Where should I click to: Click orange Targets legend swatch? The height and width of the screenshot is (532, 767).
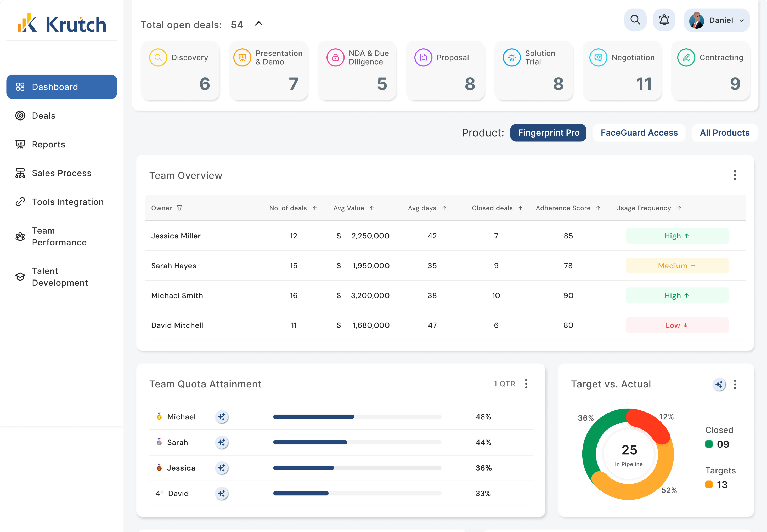709,484
